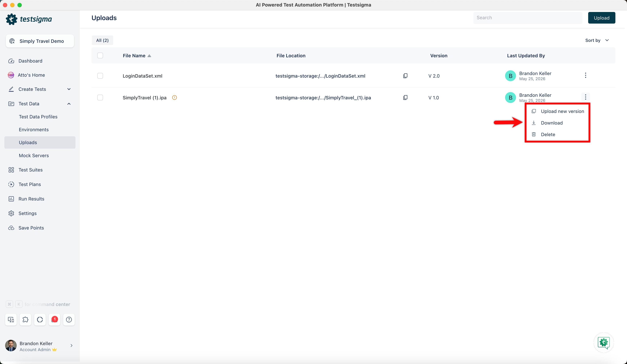
Task: Click the monitor icon in bottom toolbar
Action: point(11,319)
